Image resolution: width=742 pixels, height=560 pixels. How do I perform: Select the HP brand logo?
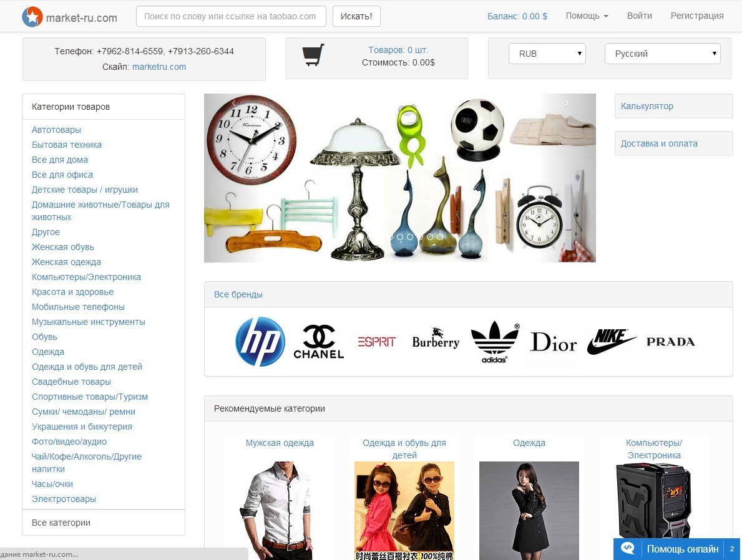[260, 342]
